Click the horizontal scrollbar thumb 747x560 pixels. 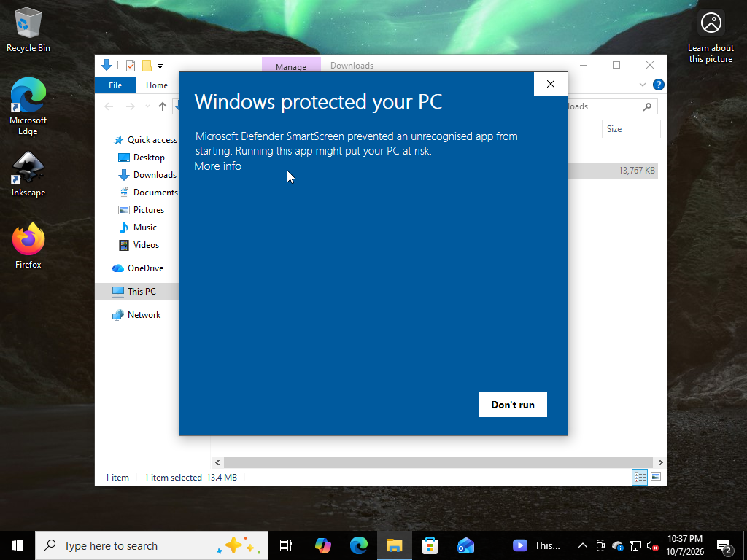click(438, 462)
